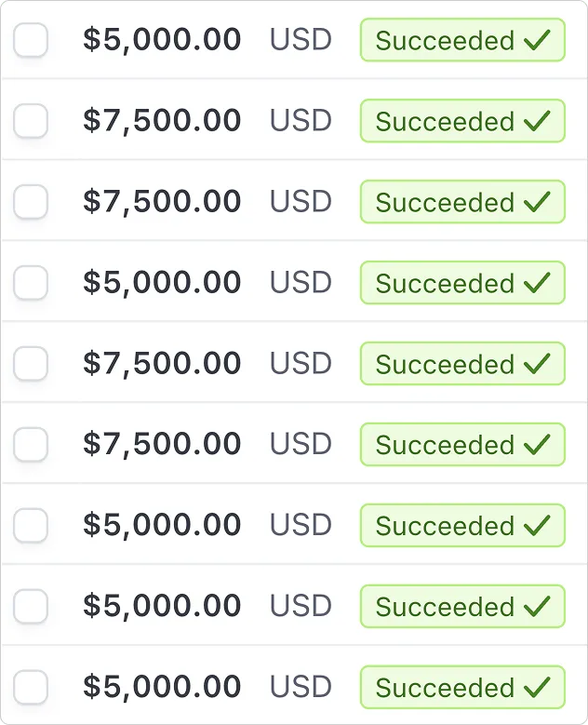
Task: Select the seventh row's checkbox
Action: point(31,526)
